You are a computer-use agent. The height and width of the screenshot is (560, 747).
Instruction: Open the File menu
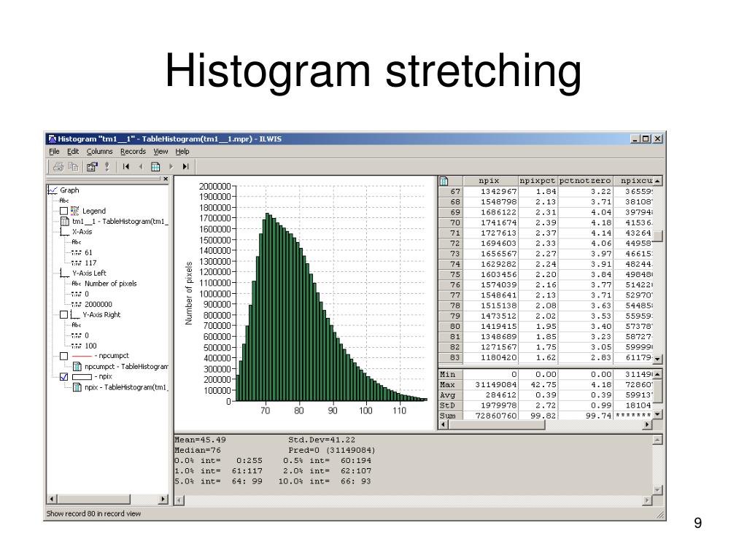point(54,152)
